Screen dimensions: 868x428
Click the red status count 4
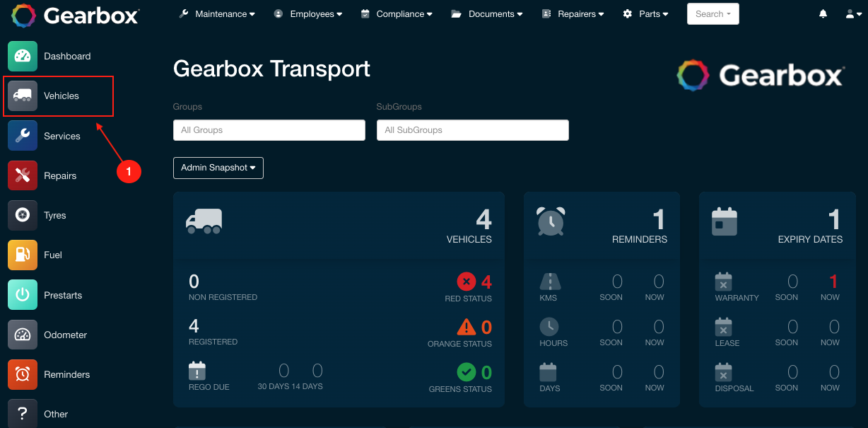coord(486,282)
